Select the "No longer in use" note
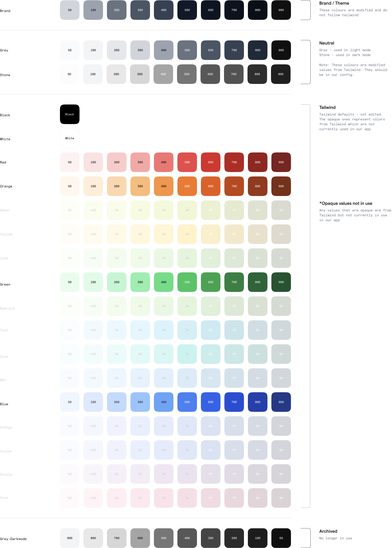 click(335, 538)
